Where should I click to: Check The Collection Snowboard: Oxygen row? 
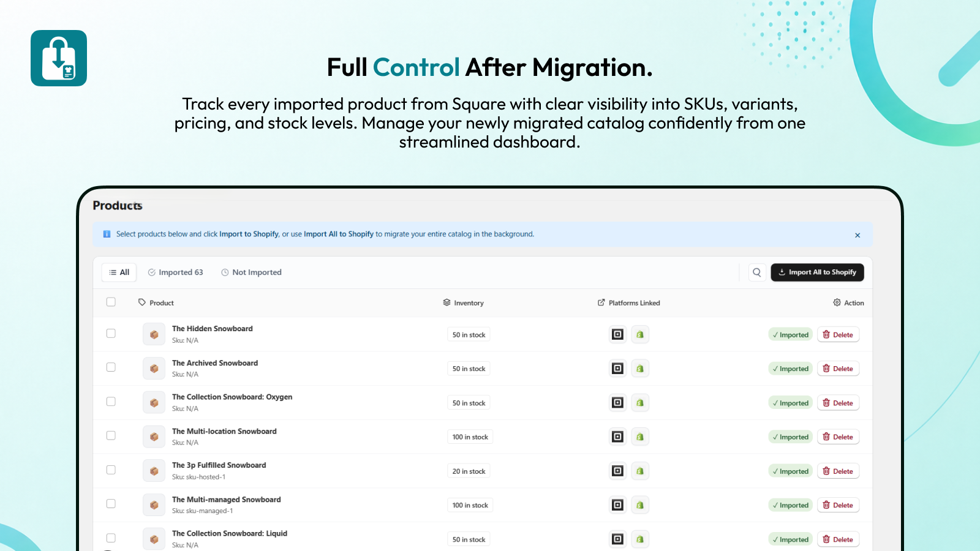coord(111,402)
